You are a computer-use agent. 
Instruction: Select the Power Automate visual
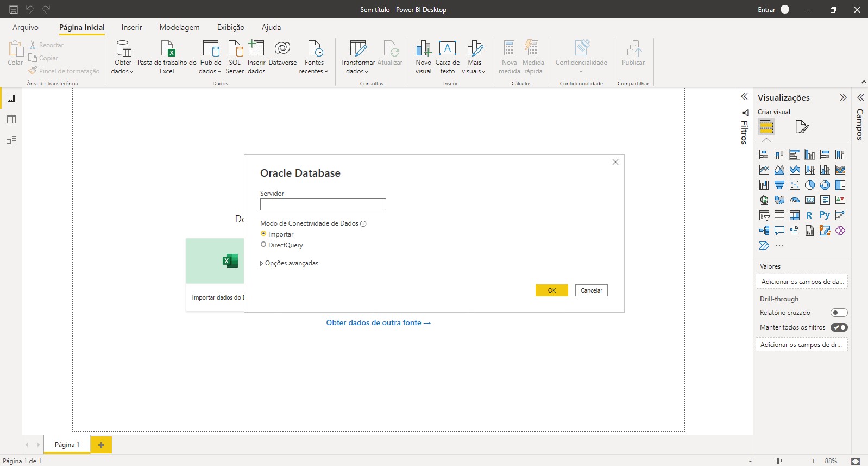764,246
